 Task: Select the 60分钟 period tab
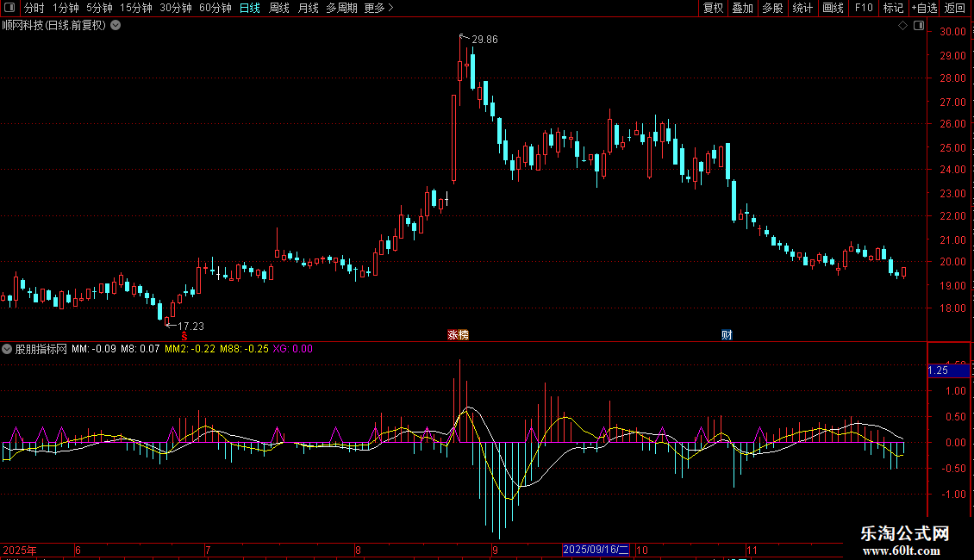click(215, 8)
